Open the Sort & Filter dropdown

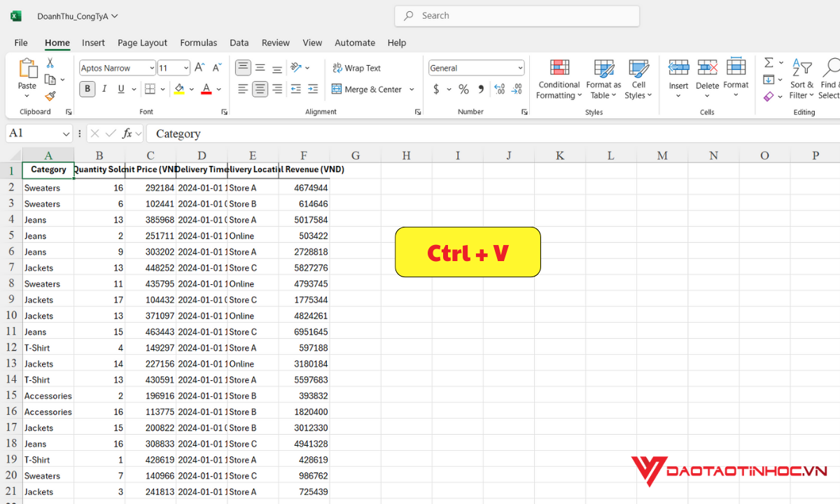[801, 79]
